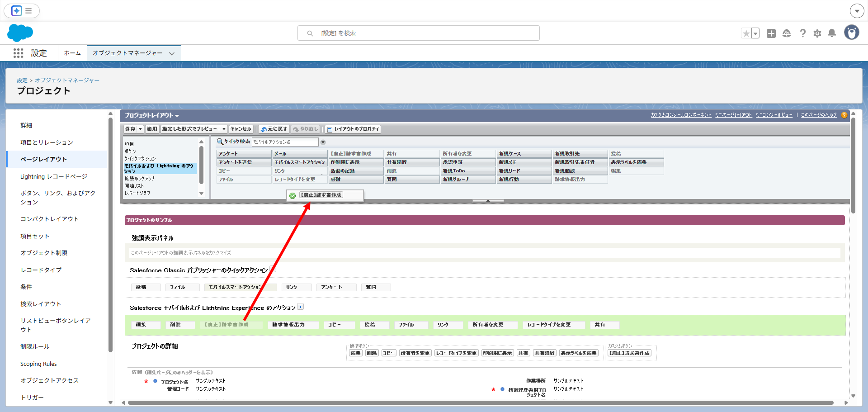Click the quick find magnifier icon
This screenshot has height=412, width=868.
[x=220, y=142]
